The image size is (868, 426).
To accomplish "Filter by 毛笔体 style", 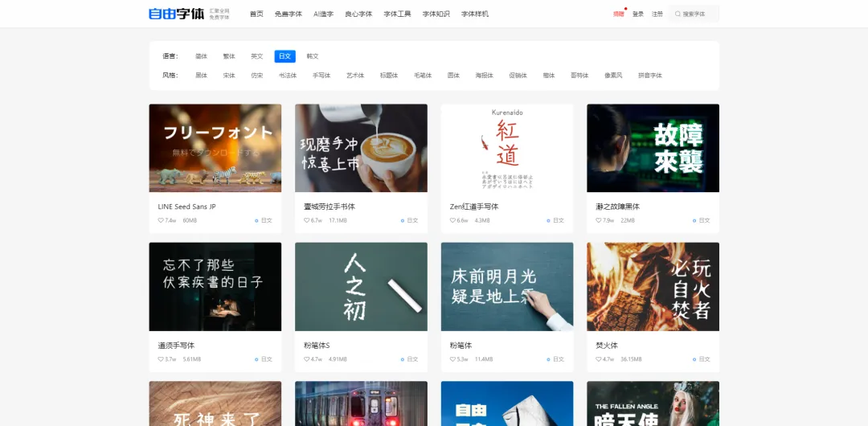I will (423, 76).
